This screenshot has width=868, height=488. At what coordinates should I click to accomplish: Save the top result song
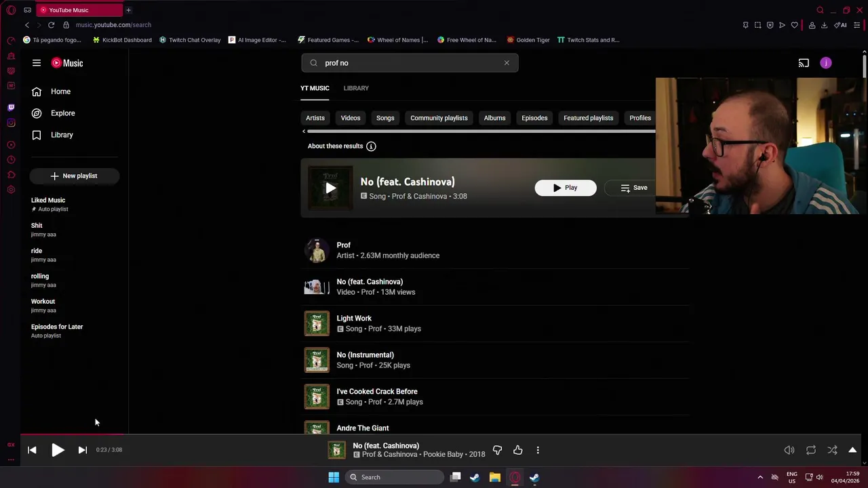click(x=634, y=188)
